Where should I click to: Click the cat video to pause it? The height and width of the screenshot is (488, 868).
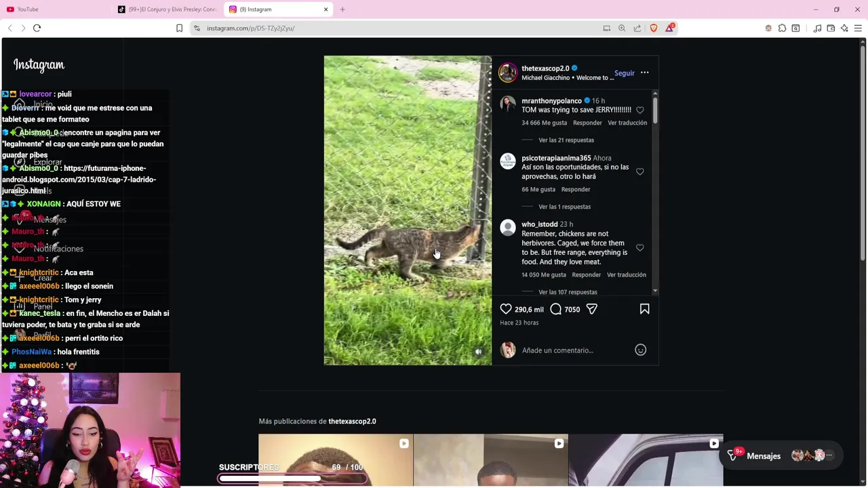408,210
